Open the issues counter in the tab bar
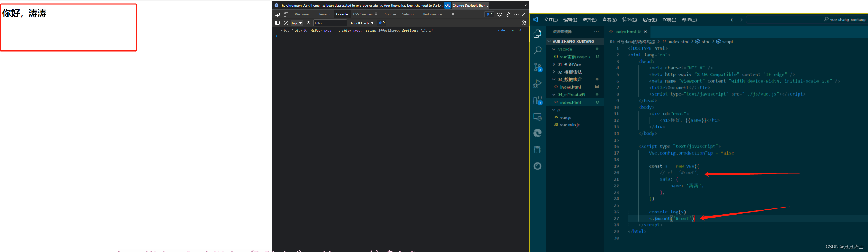The image size is (868, 252). tap(489, 14)
